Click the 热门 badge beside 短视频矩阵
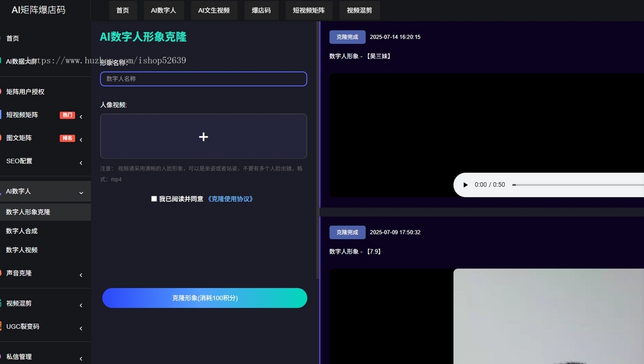The image size is (644, 364). (x=67, y=115)
